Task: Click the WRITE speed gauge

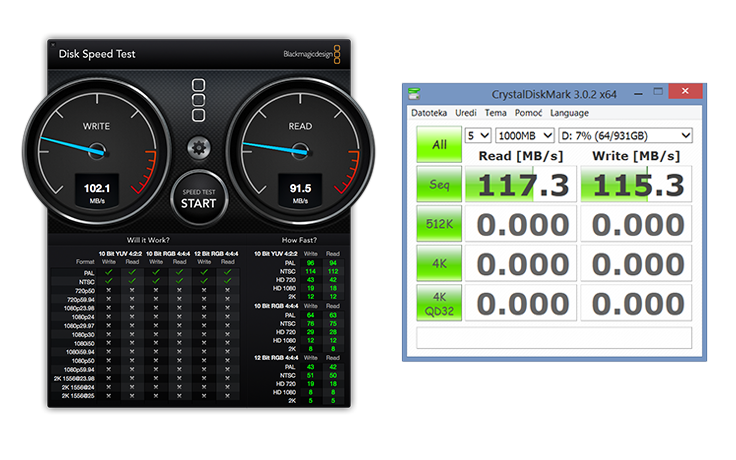Action: click(97, 152)
